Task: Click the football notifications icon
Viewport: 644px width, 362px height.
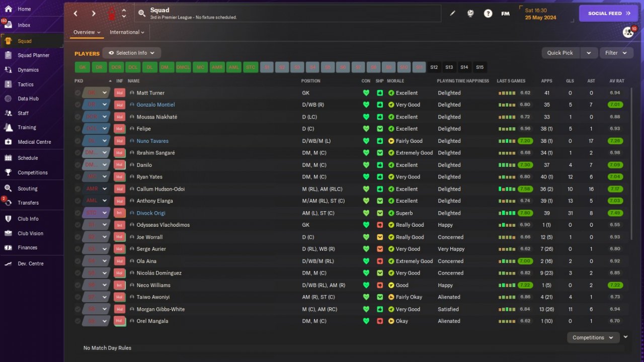Action: 628,32
